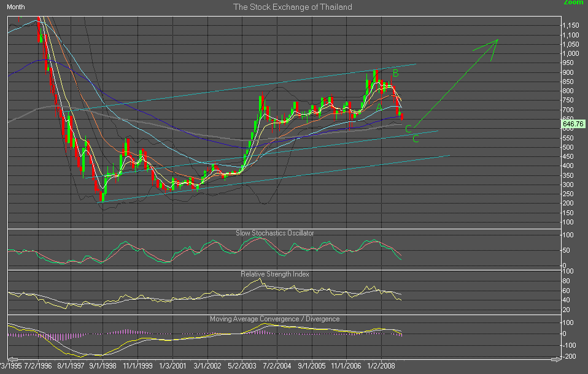Click the green wave label A

[379, 107]
